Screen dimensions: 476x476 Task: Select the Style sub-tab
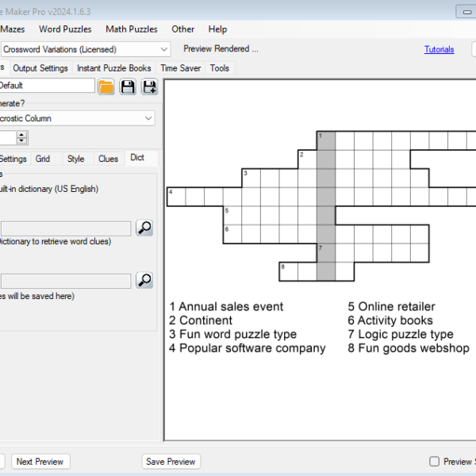click(75, 159)
